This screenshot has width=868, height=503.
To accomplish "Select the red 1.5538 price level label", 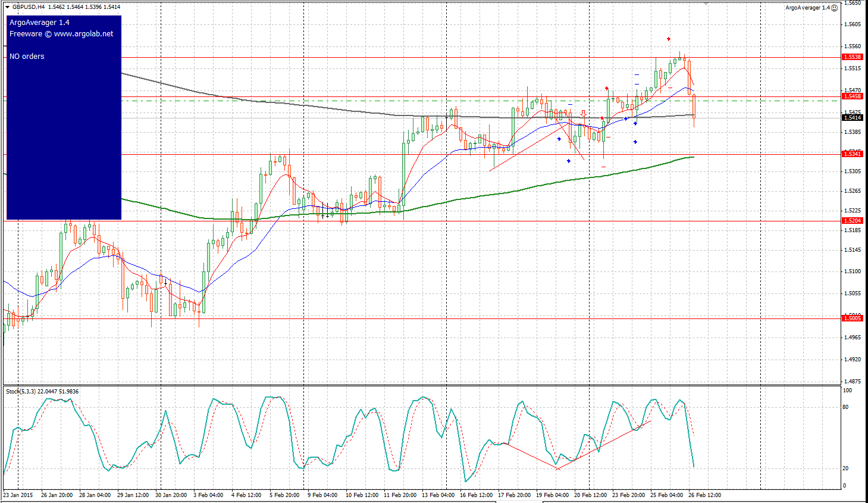I will pyautogui.click(x=852, y=57).
